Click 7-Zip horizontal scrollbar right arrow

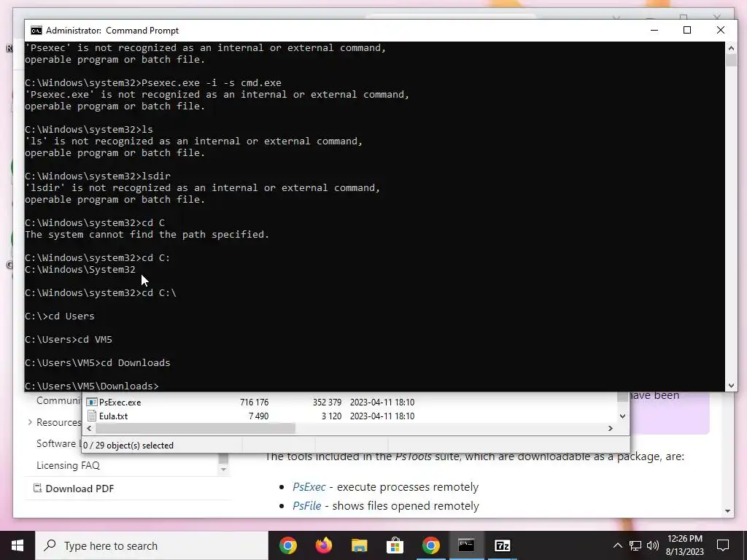click(x=611, y=429)
